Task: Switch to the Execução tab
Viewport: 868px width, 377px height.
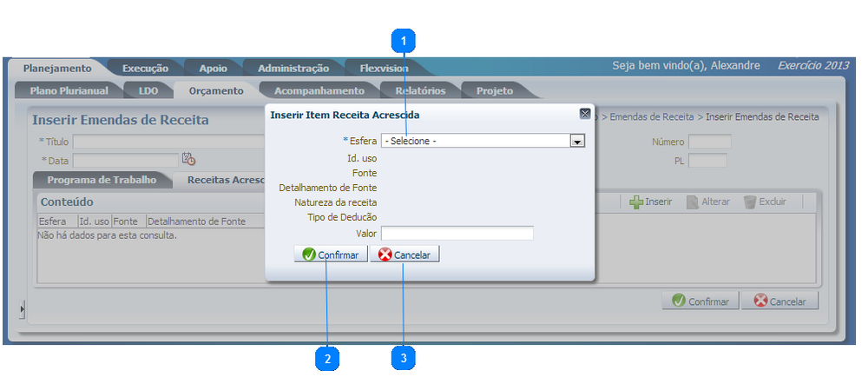Action: 145,69
